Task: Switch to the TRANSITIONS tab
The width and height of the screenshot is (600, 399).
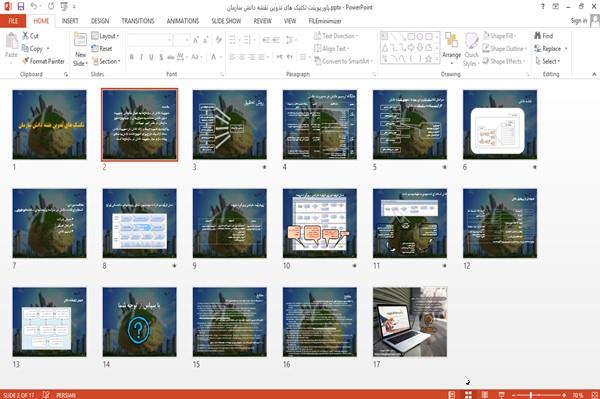Action: 138,21
